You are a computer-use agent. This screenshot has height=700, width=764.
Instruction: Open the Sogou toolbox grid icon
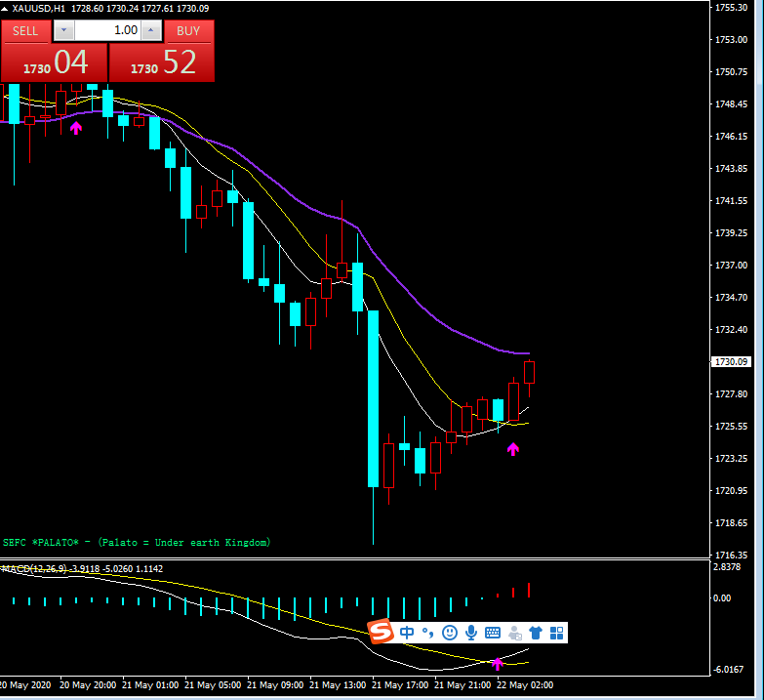pos(556,633)
